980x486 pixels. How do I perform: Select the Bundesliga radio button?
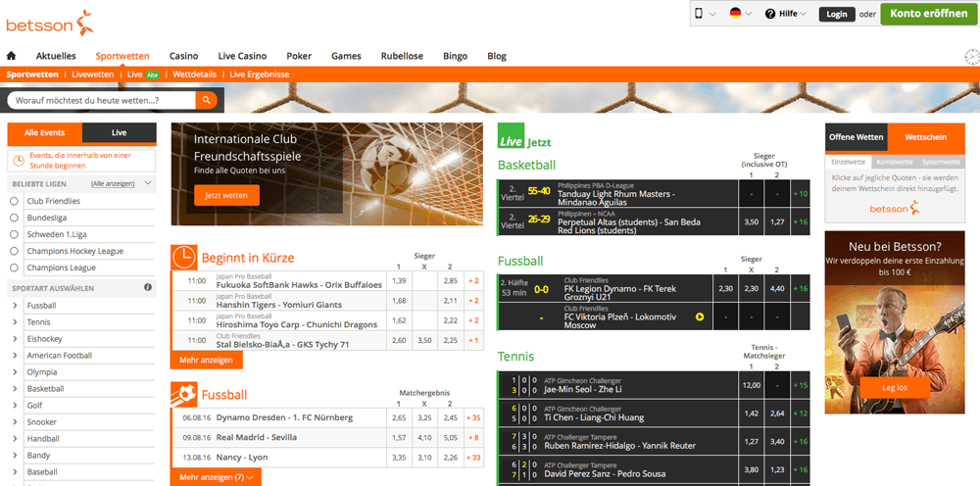(x=15, y=218)
